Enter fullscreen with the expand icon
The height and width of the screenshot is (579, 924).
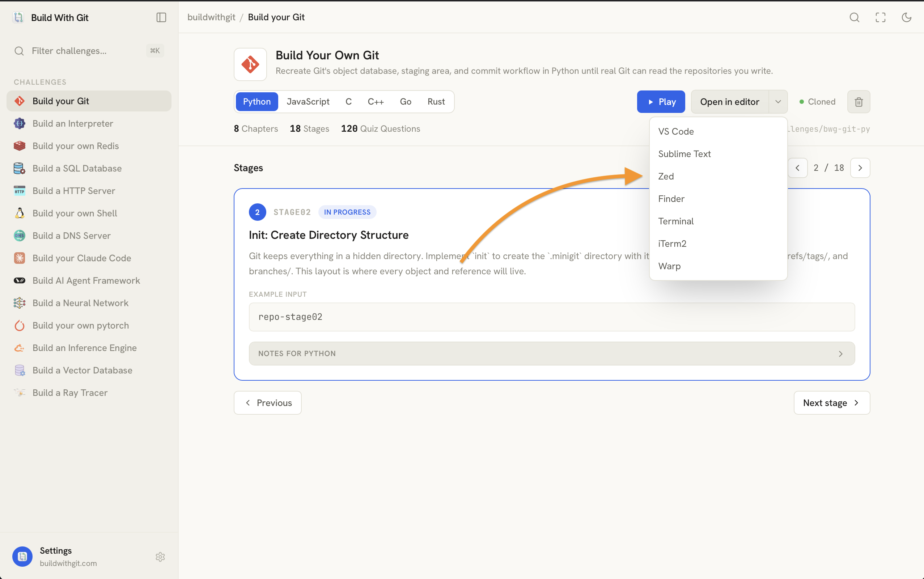pos(880,17)
